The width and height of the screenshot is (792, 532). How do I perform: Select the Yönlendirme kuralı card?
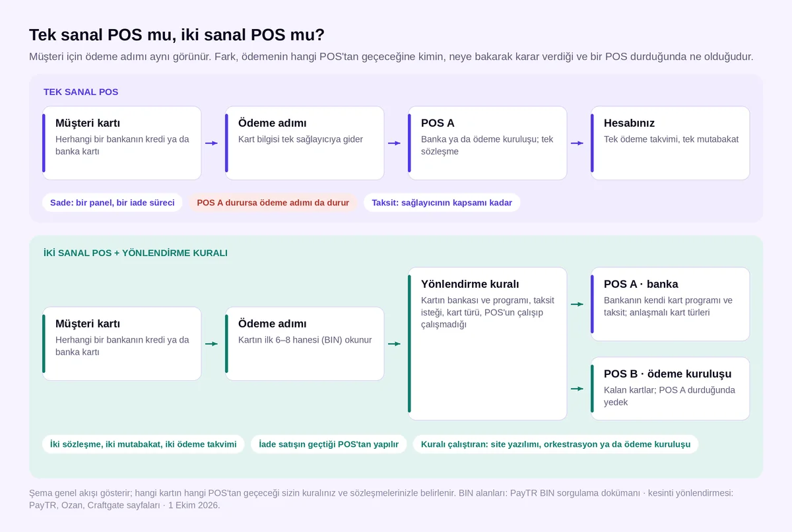[487, 344]
